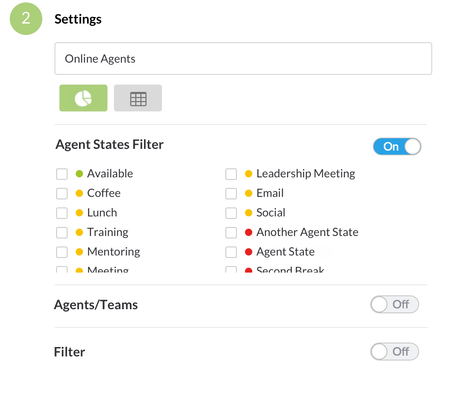Tick the Coffee checkbox
Screen dimensions: 470x393
click(62, 193)
